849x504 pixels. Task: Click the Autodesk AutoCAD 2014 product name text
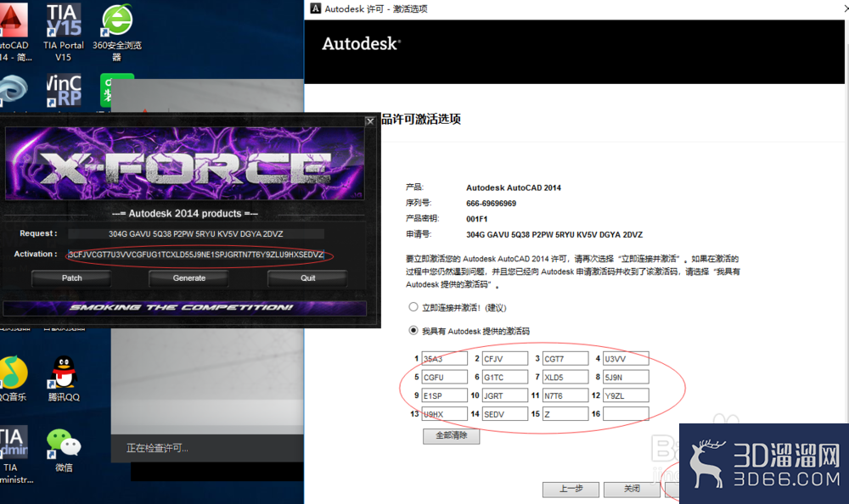coord(514,188)
